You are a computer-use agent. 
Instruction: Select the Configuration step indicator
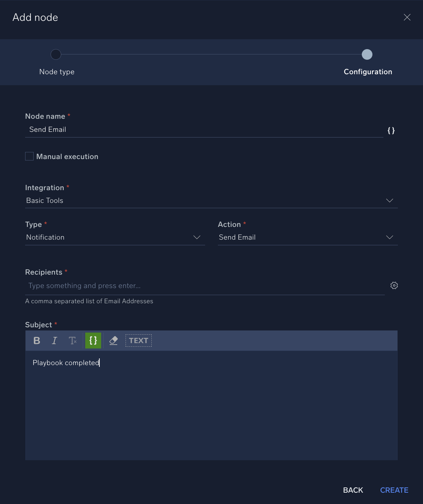tap(367, 54)
